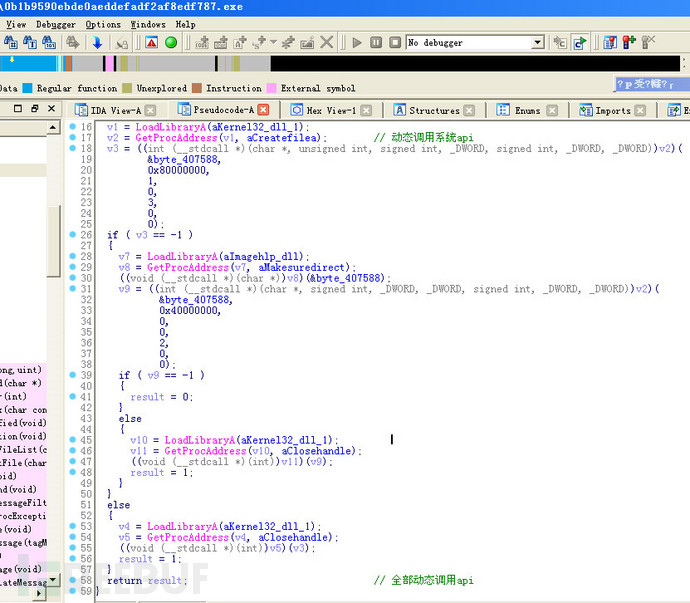Click the pink External symbol legend swatch
690x603 pixels.
(x=272, y=88)
